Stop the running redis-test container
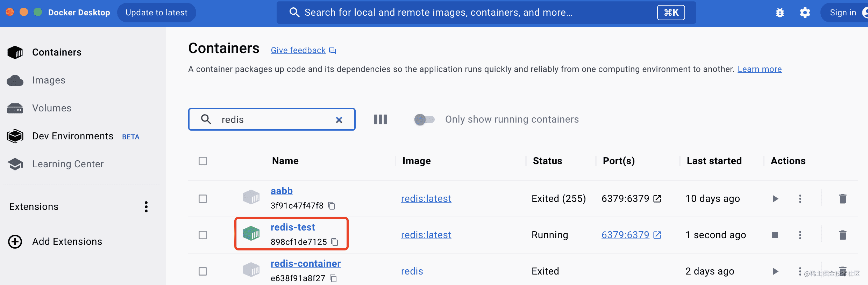Screen dimensions: 868x285 point(775,235)
